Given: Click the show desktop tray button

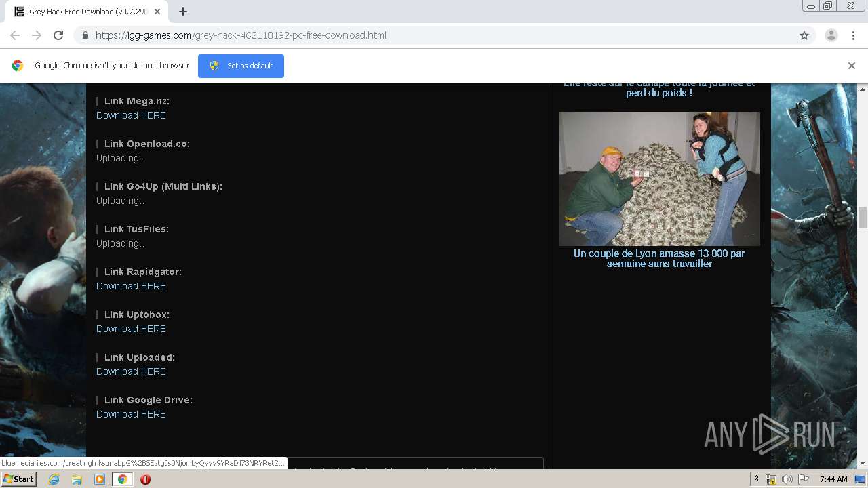Looking at the screenshot, I should coord(860,479).
